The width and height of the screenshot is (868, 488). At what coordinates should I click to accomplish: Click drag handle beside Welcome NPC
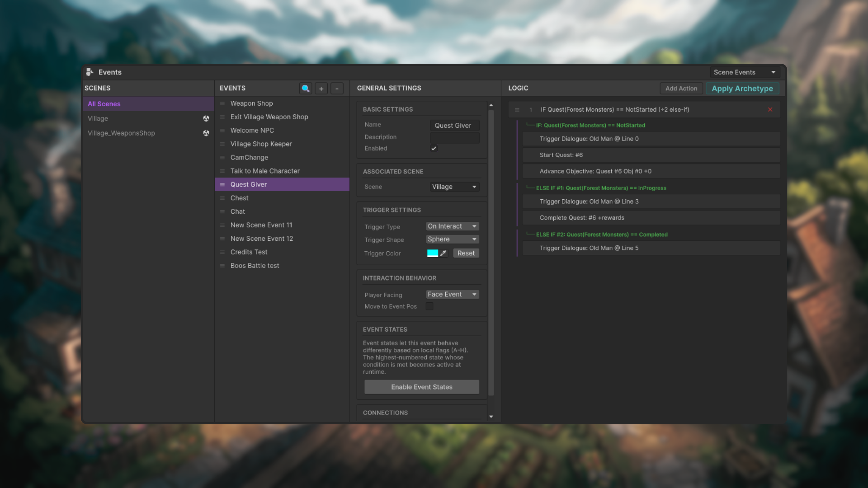point(222,131)
